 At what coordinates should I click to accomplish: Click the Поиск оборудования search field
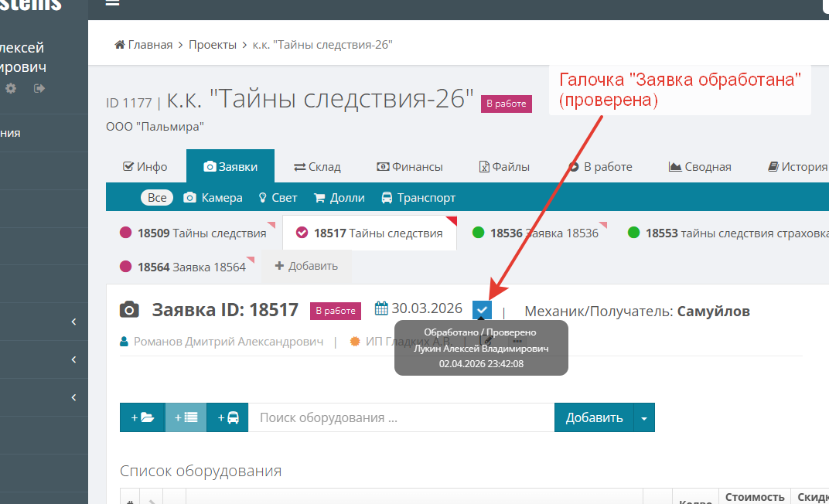tap(401, 417)
